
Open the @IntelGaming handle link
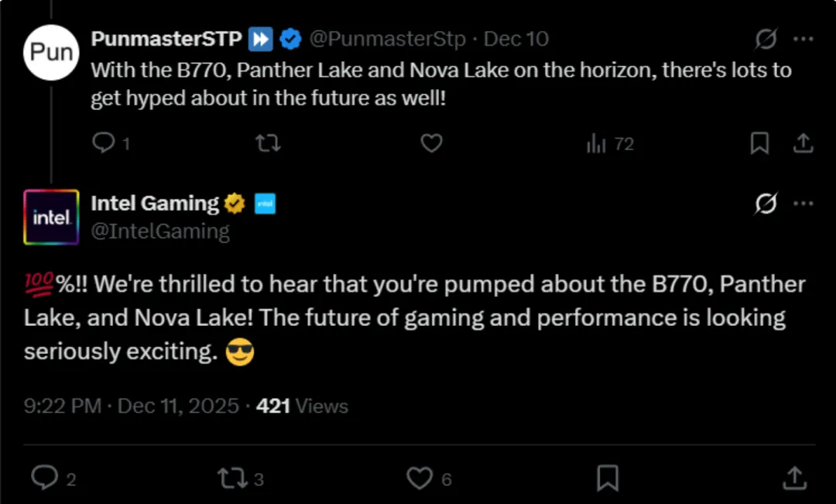click(x=160, y=231)
